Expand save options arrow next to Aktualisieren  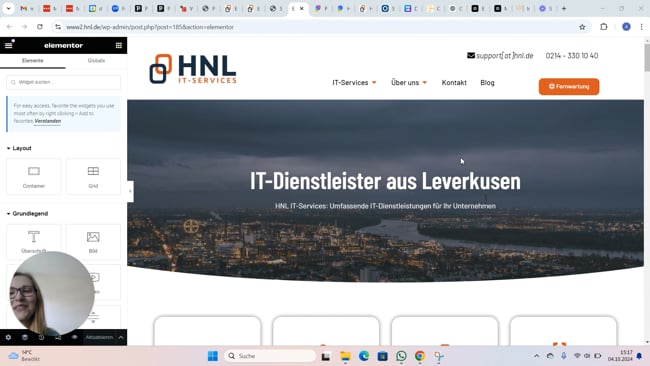pyautogui.click(x=121, y=337)
